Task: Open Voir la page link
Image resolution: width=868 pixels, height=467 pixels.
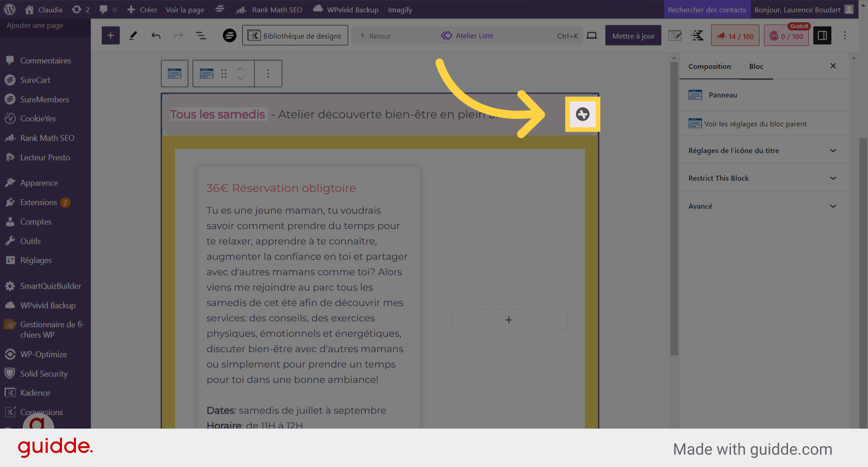Action: click(x=185, y=10)
